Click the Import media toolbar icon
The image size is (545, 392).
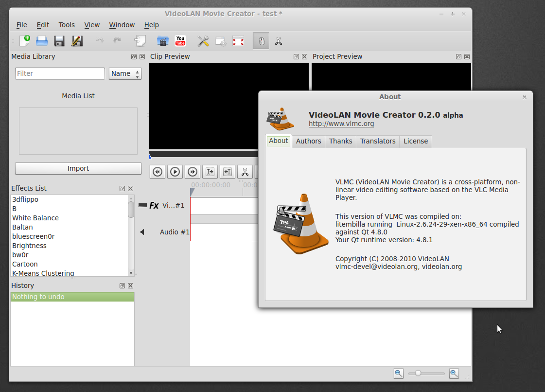140,41
